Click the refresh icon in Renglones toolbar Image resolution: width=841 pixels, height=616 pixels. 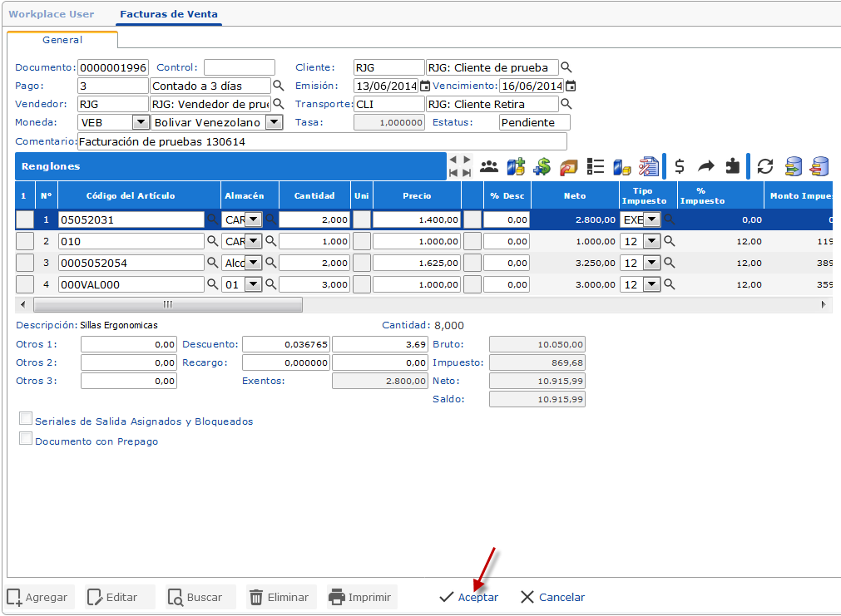point(765,166)
